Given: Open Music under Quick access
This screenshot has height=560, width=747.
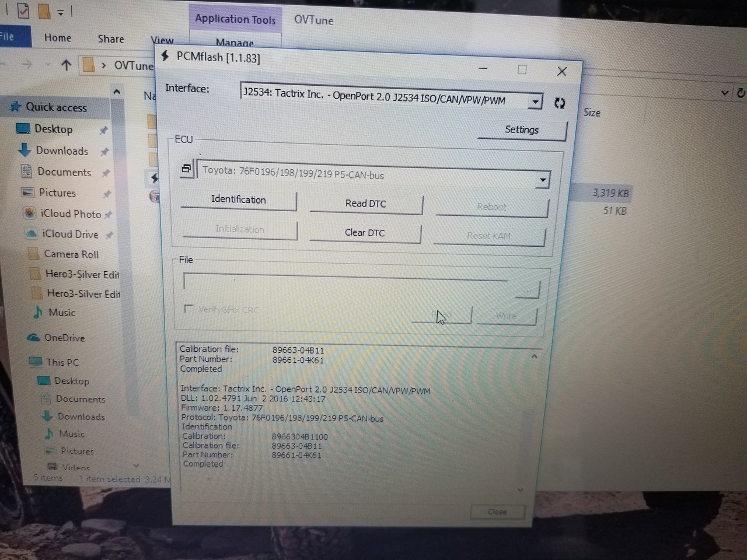Looking at the screenshot, I should (x=62, y=313).
